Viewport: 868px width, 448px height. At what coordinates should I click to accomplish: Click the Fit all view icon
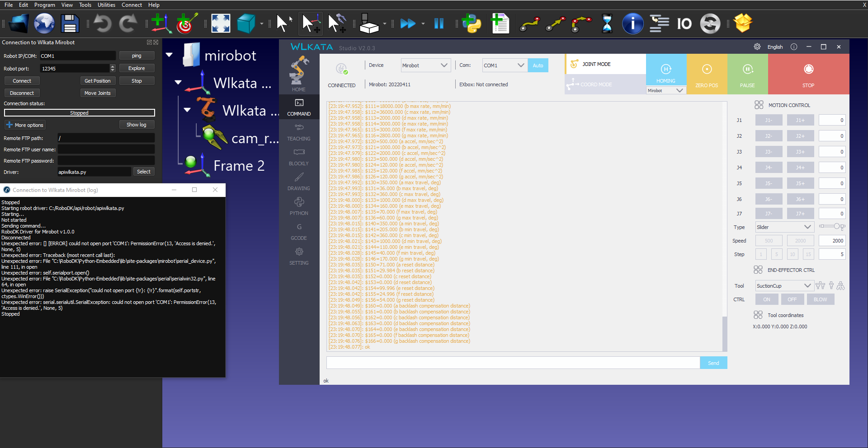(221, 23)
